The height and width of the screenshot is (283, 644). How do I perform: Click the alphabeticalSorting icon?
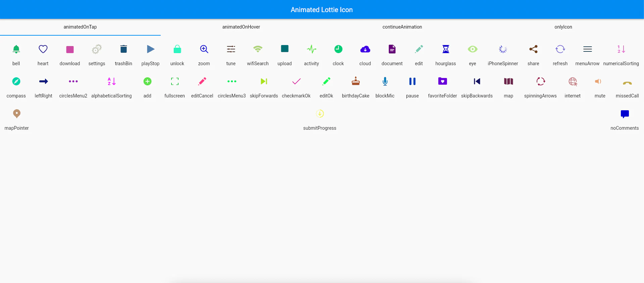pos(111,81)
